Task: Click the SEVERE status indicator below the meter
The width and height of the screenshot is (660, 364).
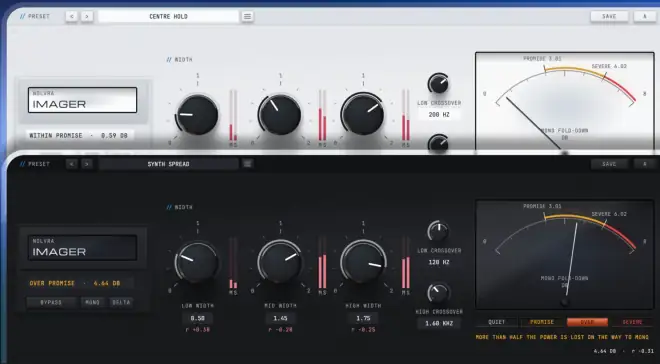Action: pyautogui.click(x=633, y=322)
